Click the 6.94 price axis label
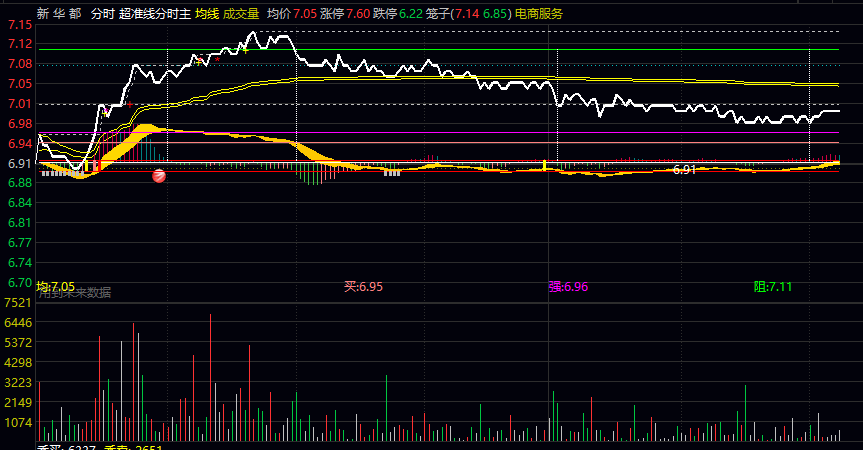Image resolution: width=863 pixels, height=450 pixels. click(x=20, y=143)
